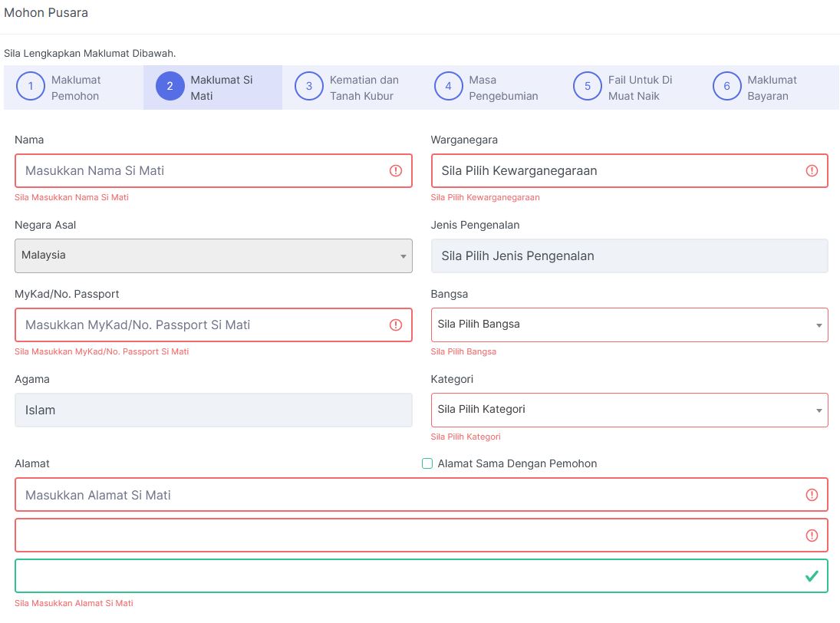The width and height of the screenshot is (840, 623).
Task: Click step 5 circle icon for Fail Untuk Di Muat Naik
Action: pos(588,87)
